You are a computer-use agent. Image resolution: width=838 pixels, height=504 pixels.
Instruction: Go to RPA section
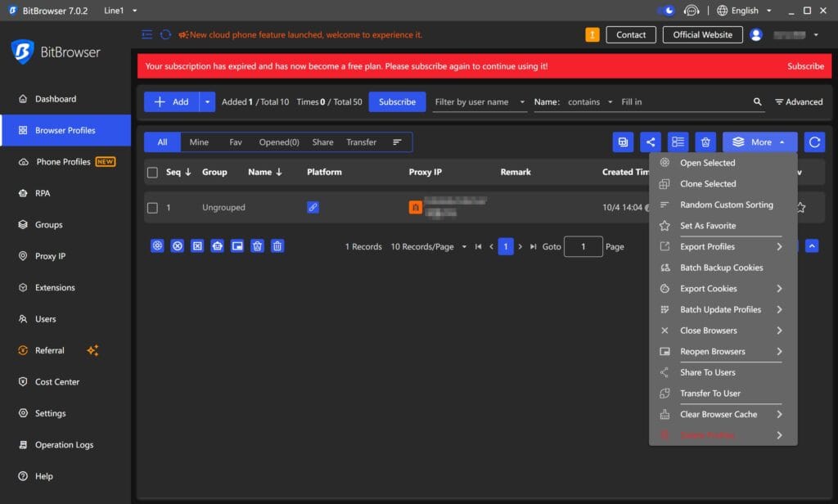pos(43,193)
